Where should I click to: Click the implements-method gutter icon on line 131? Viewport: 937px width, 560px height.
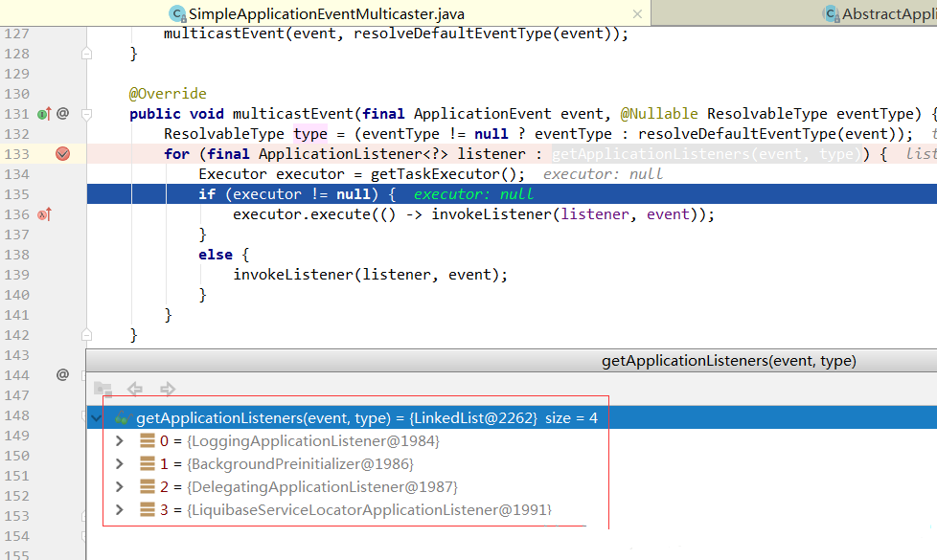[43, 114]
